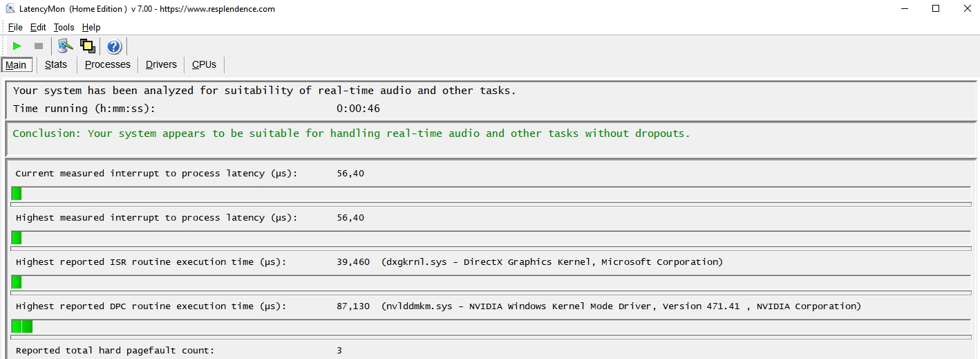The height and width of the screenshot is (359, 980).
Task: Open the File menu
Action: (x=15, y=28)
